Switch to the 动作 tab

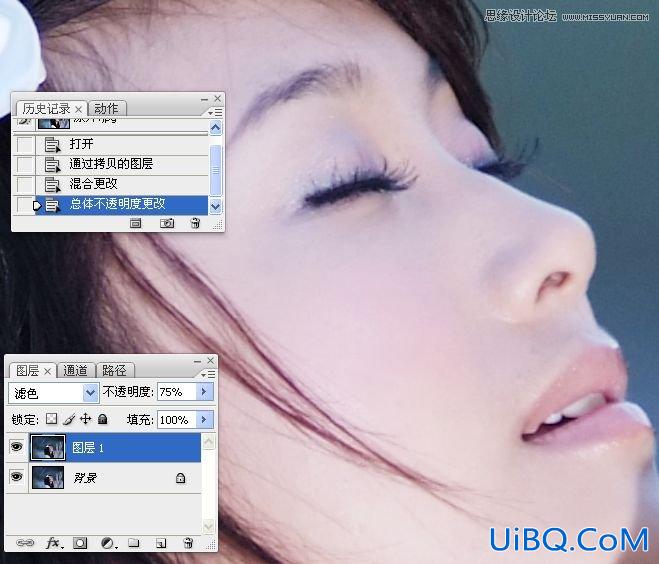[x=106, y=109]
